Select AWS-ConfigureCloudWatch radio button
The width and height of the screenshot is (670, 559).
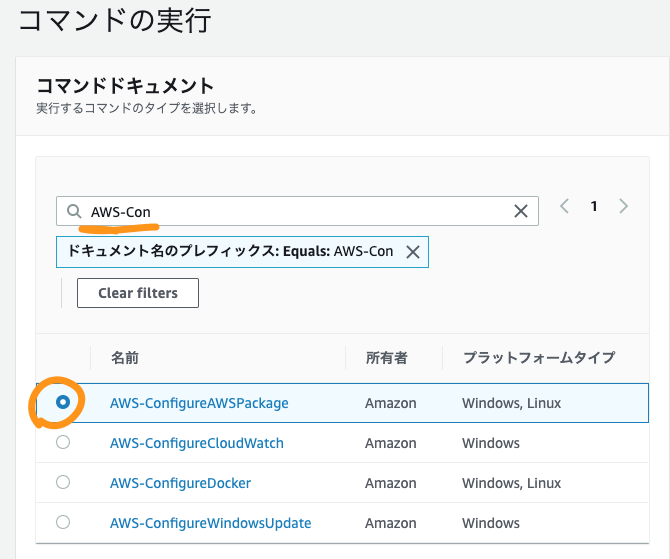(63, 442)
